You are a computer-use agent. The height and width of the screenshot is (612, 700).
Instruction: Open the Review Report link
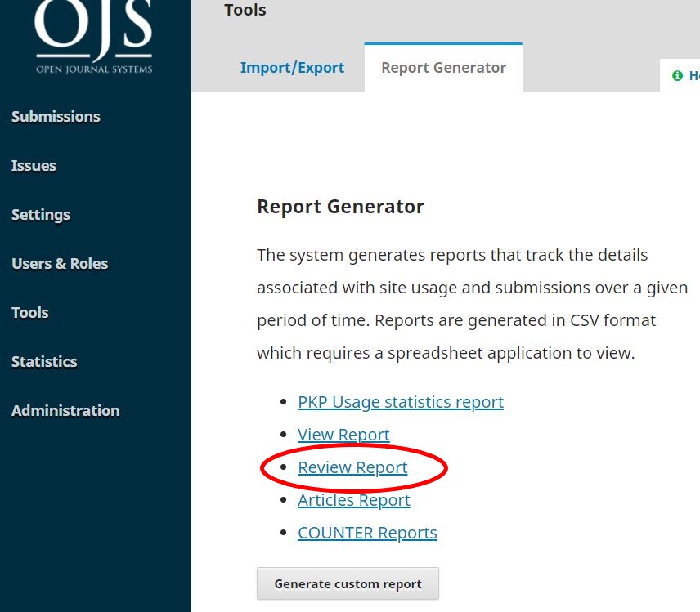pyautogui.click(x=352, y=467)
